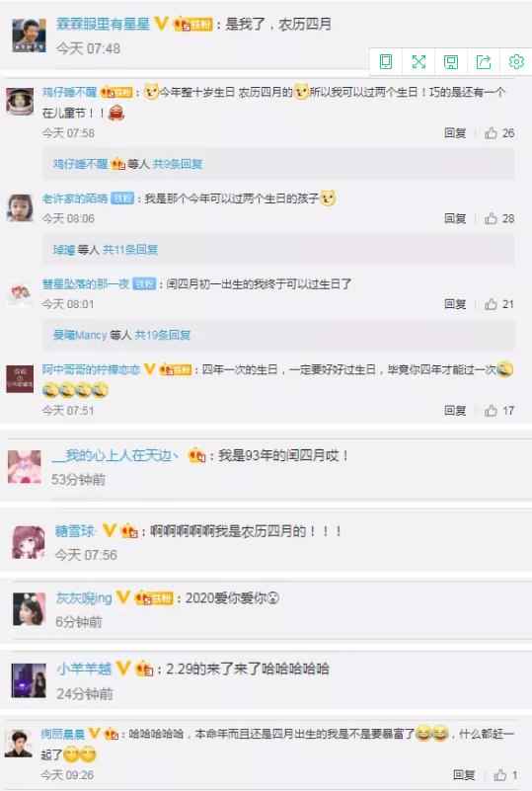
Task: Click 回复 on the 07:51 comment
Action: point(455,411)
